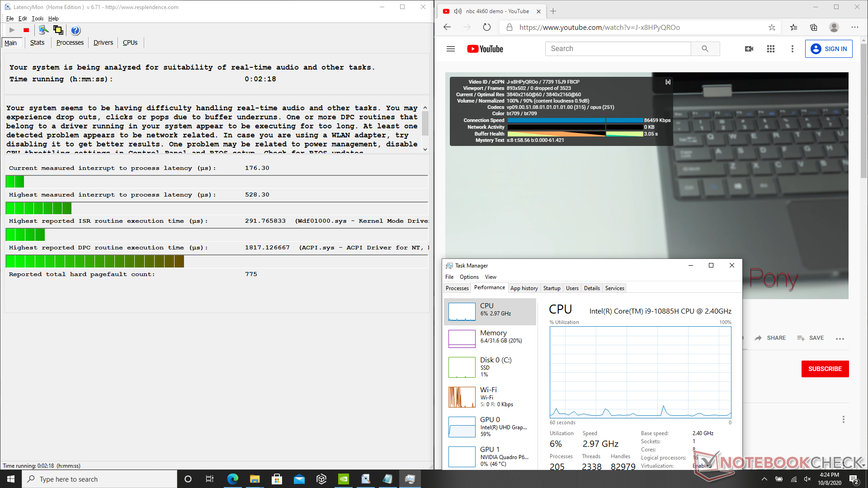Click the overlapping windows toolbar icon in LatencyMon
The width and height of the screenshot is (868, 488).
point(58,30)
